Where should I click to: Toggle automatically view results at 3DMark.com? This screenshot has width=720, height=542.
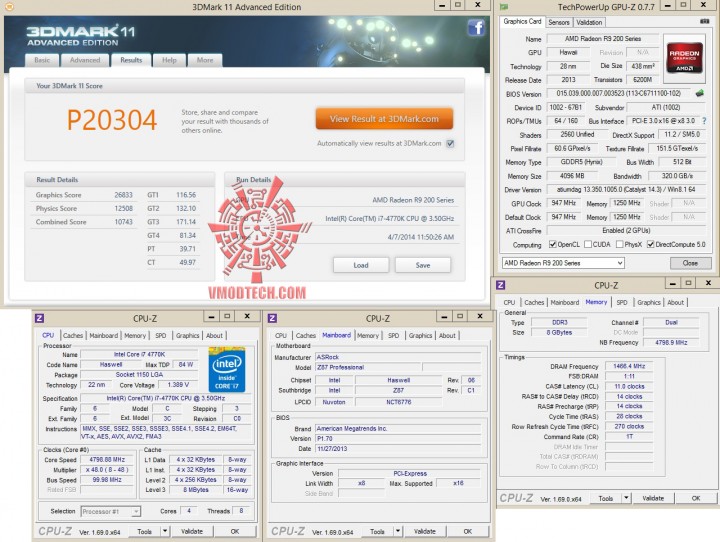point(450,144)
